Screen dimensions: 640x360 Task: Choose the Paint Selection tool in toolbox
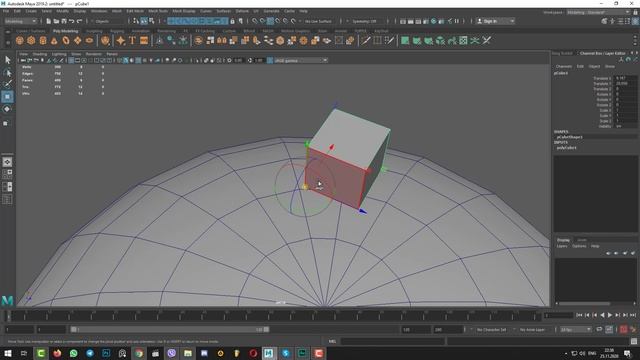[x=7, y=84]
